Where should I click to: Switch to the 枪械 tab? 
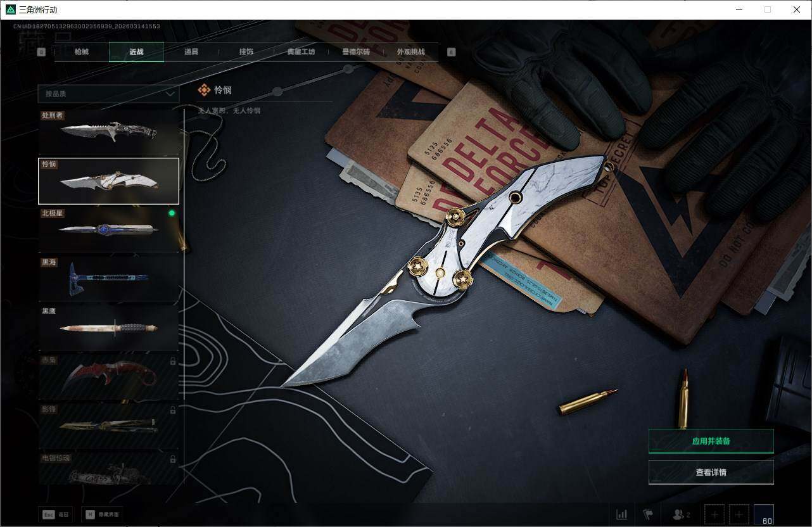[x=82, y=52]
